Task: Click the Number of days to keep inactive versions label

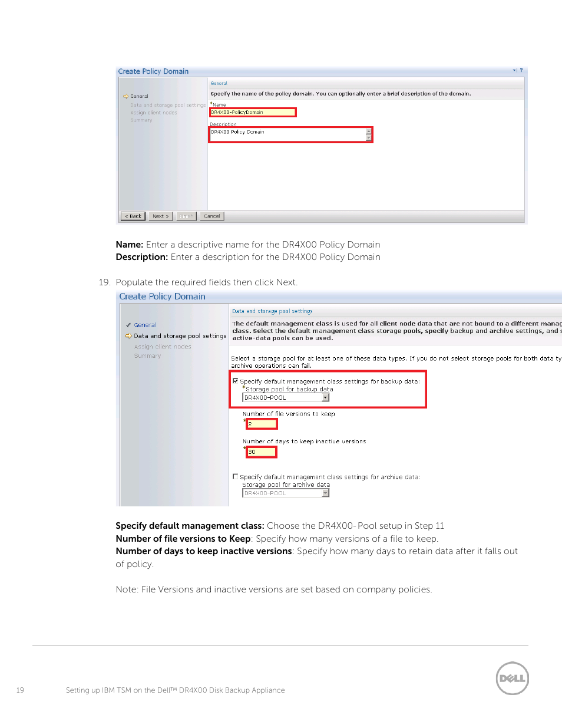Action: tap(305, 442)
